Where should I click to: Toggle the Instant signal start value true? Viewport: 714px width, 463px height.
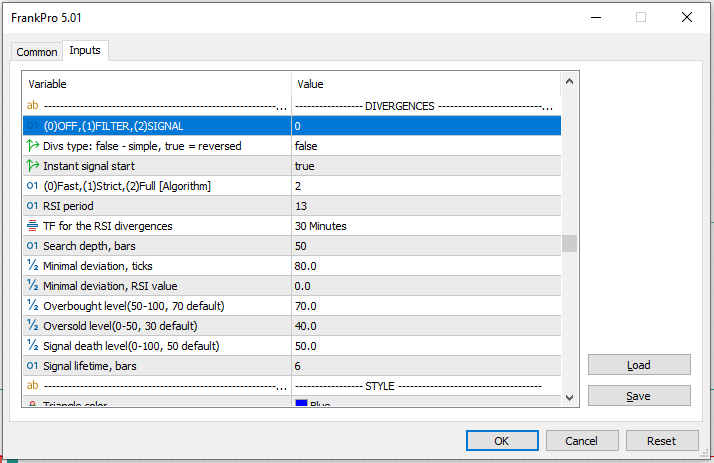click(x=425, y=166)
